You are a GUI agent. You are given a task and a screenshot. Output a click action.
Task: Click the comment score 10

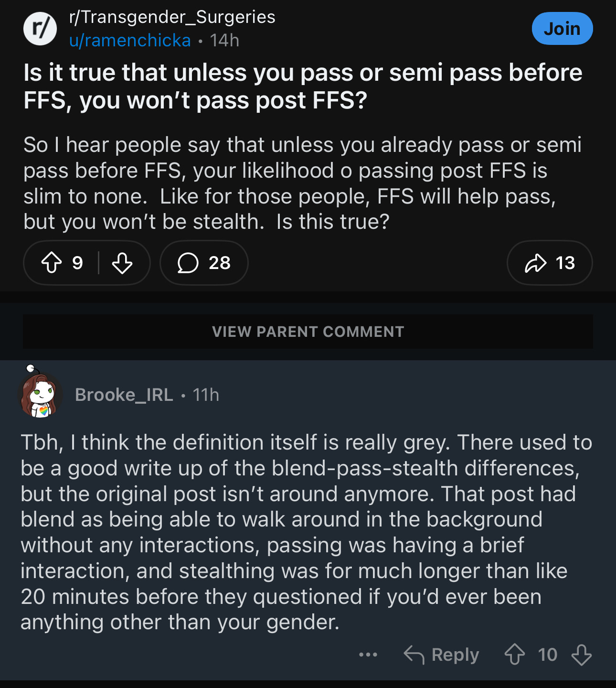click(x=547, y=655)
